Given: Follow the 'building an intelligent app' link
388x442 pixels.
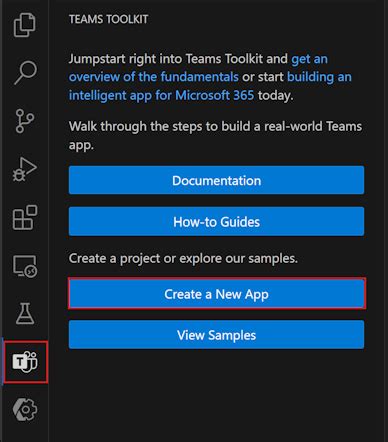Looking at the screenshot, I should 210,86.
